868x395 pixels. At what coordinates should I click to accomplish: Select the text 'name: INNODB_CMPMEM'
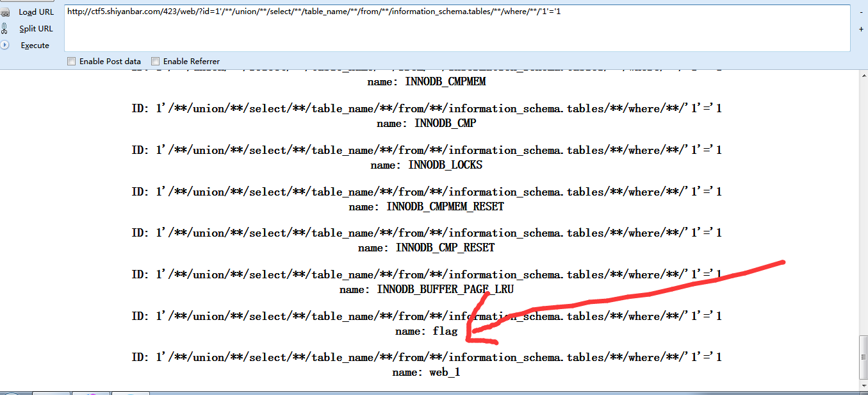pyautogui.click(x=427, y=82)
